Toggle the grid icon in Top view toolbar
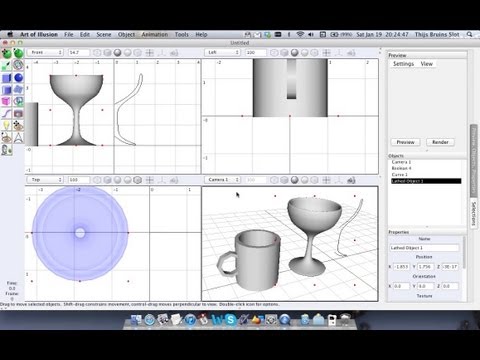 tap(149, 180)
